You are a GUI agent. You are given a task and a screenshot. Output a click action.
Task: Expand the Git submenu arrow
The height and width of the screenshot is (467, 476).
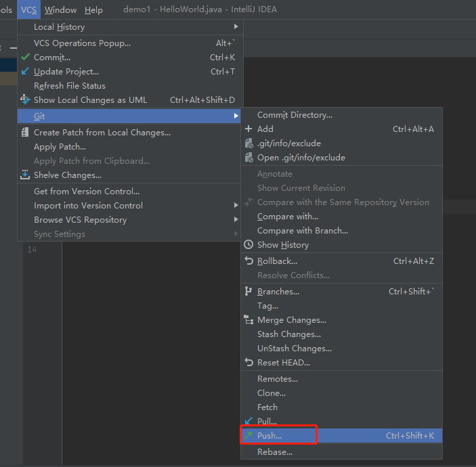coord(236,116)
